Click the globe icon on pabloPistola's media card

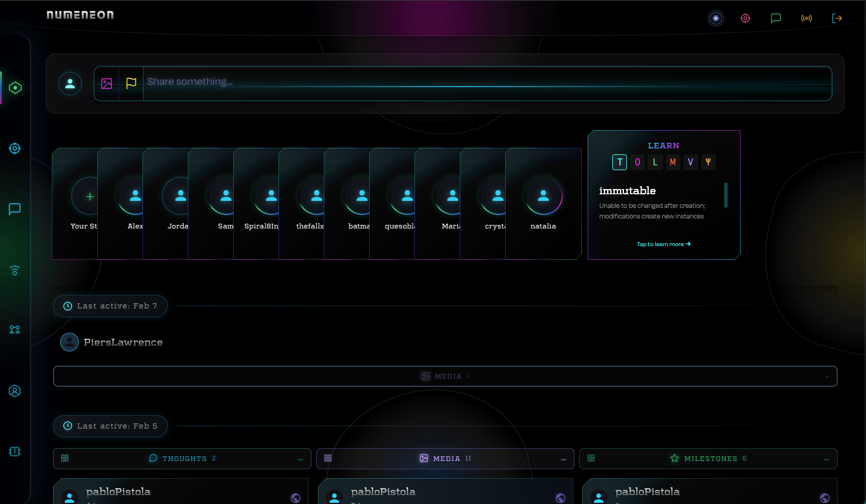[560, 498]
